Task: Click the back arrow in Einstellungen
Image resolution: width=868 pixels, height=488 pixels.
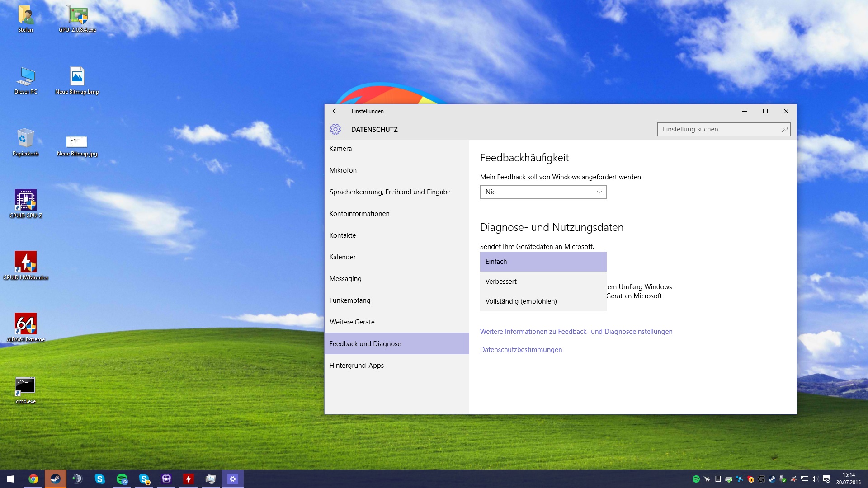Action: tap(335, 111)
